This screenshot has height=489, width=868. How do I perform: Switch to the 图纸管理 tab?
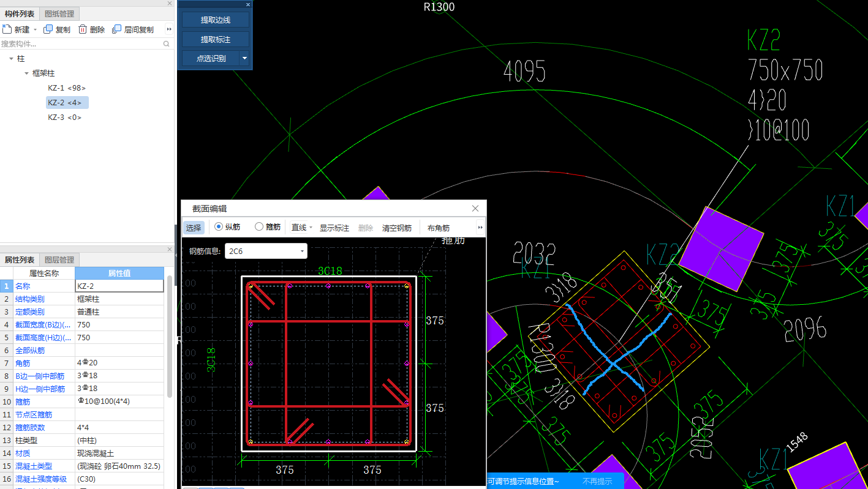(x=59, y=13)
